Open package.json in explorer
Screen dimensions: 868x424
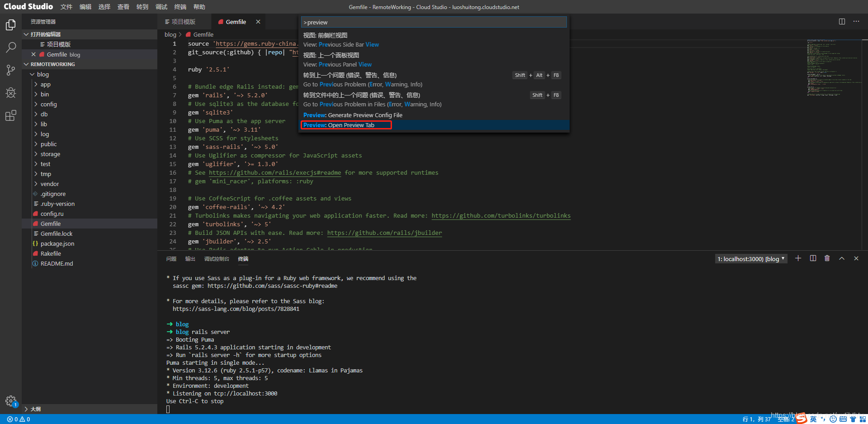click(90, 243)
